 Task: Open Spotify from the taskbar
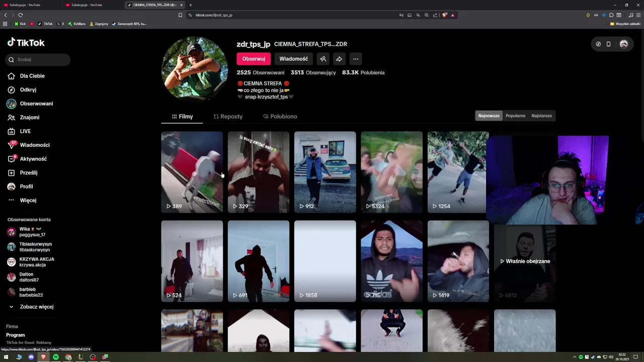[x=56, y=357]
